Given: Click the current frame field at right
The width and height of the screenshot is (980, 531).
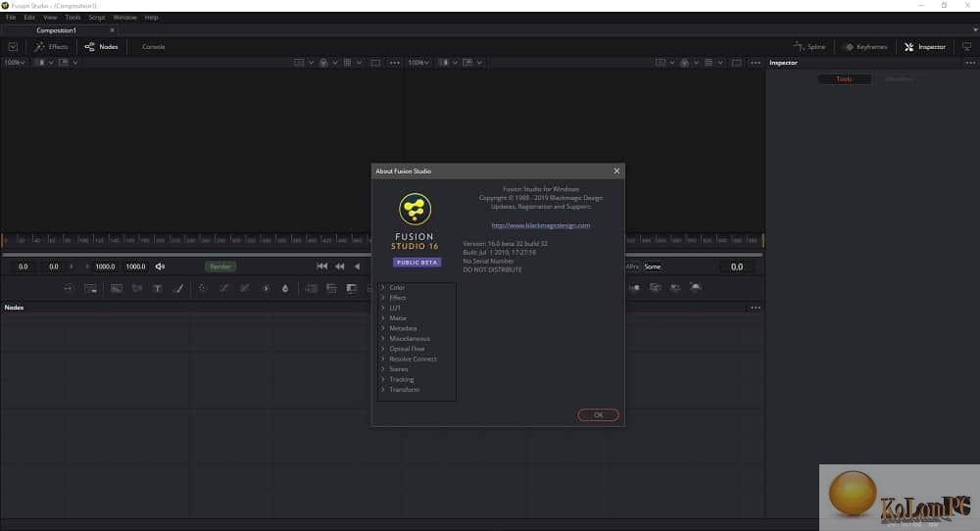Looking at the screenshot, I should click(x=737, y=266).
